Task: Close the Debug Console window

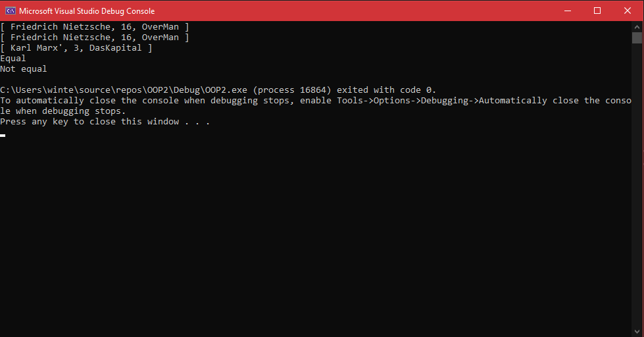Action: (628, 11)
